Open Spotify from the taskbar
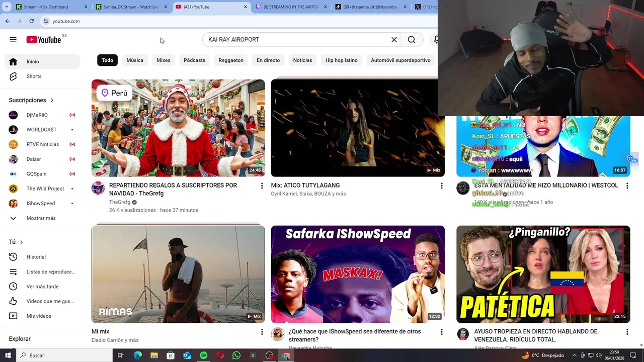Screen dimensions: 644x362 203,355
